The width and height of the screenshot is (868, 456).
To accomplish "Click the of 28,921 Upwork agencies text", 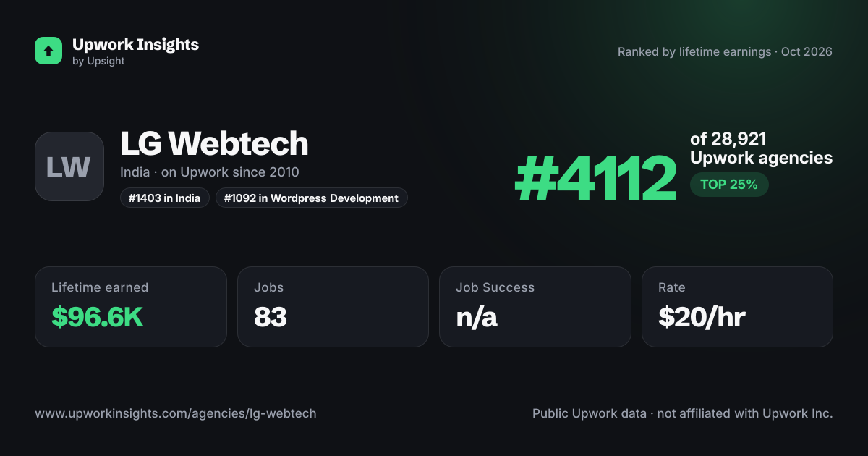I will pyautogui.click(x=761, y=148).
